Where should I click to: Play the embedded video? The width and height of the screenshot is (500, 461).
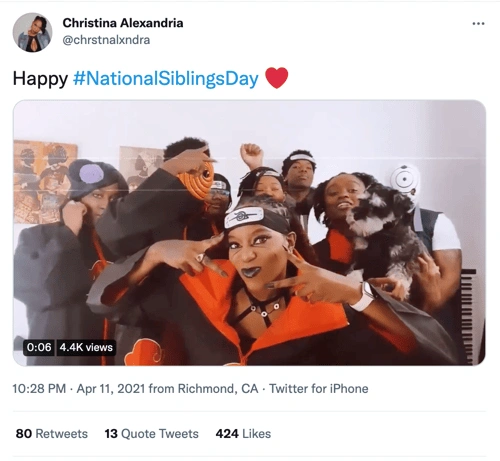[249, 233]
